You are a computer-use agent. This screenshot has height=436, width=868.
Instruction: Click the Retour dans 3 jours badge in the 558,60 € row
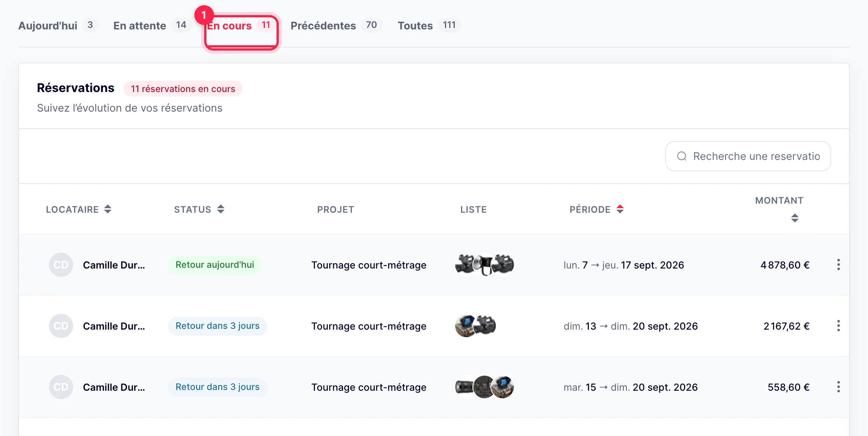click(217, 387)
